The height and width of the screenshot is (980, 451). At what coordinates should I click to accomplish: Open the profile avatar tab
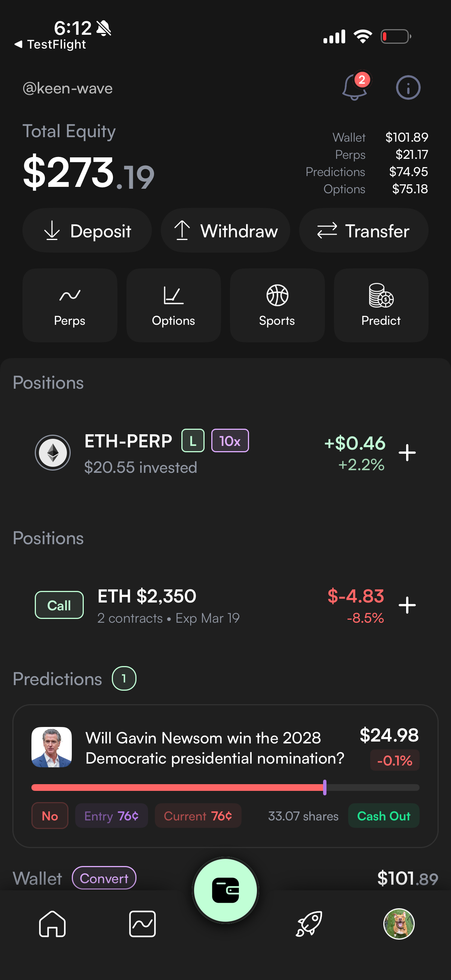399,924
